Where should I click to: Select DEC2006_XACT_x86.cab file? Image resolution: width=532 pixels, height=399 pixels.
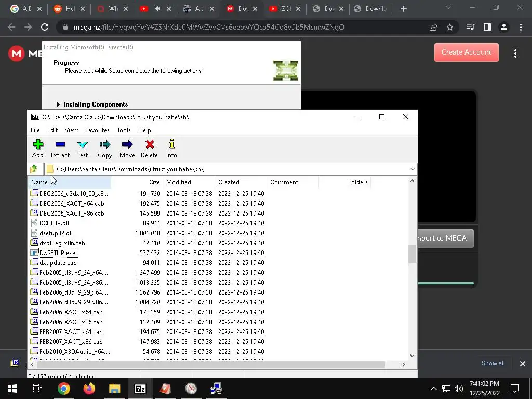point(72,214)
